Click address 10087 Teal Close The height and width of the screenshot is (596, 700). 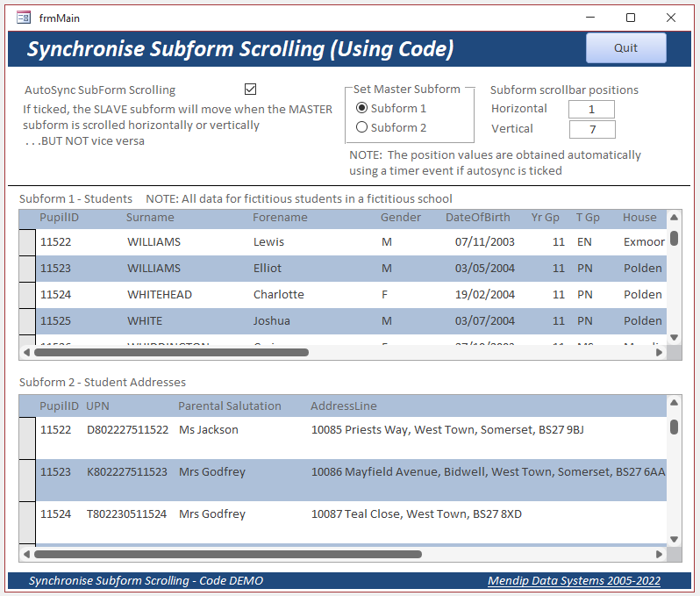pos(416,514)
